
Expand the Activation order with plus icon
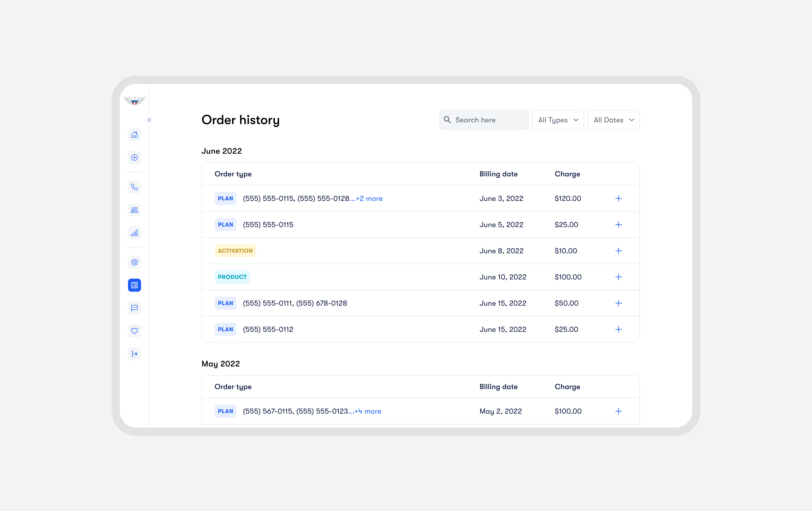[x=619, y=251]
